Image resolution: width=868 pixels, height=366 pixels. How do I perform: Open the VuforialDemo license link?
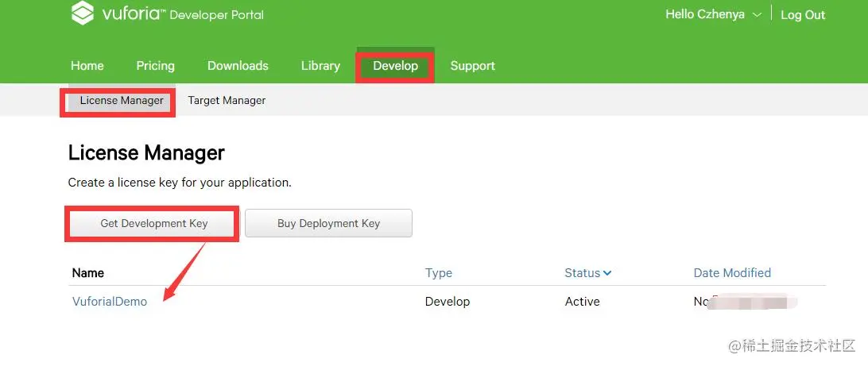click(x=110, y=302)
